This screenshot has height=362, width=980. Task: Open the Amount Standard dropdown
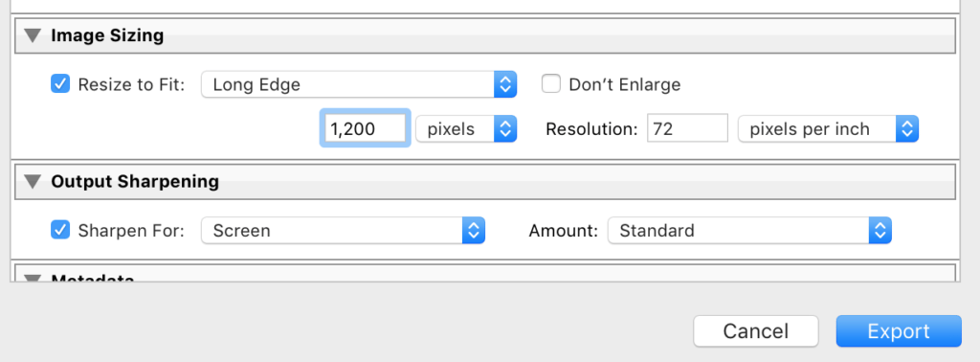749,231
